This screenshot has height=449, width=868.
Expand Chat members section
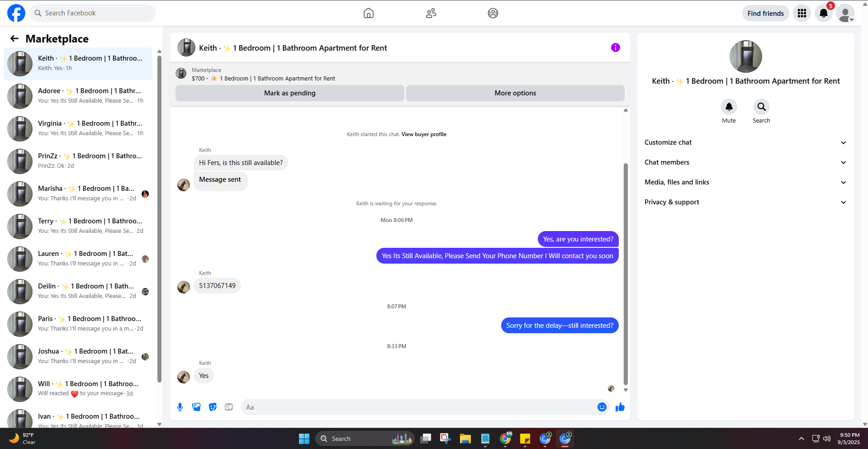pyautogui.click(x=745, y=162)
